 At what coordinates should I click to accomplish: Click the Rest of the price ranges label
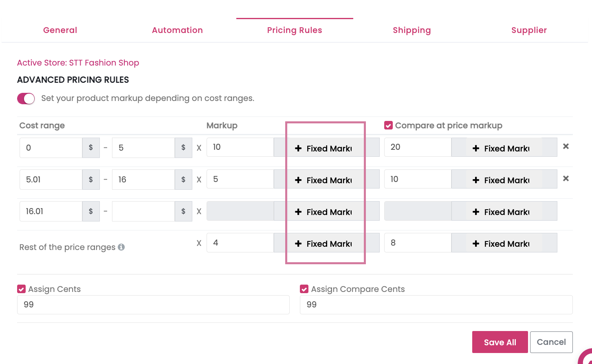[68, 247]
